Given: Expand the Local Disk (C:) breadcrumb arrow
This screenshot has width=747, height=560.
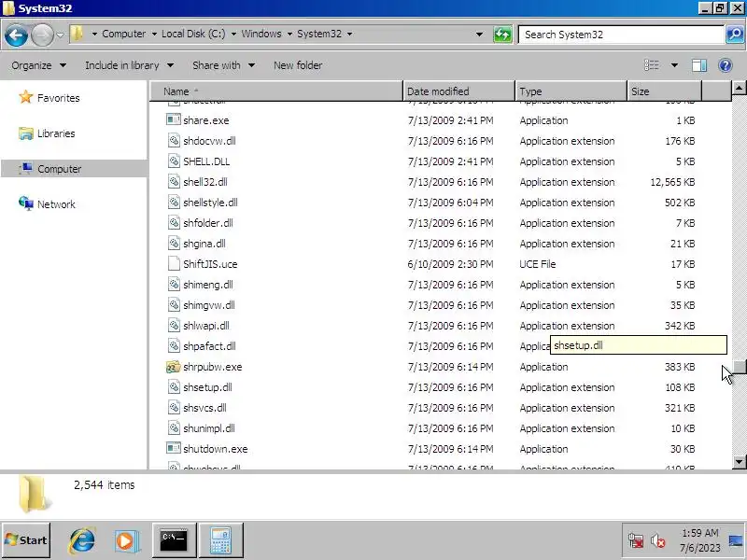Looking at the screenshot, I should [x=233, y=34].
